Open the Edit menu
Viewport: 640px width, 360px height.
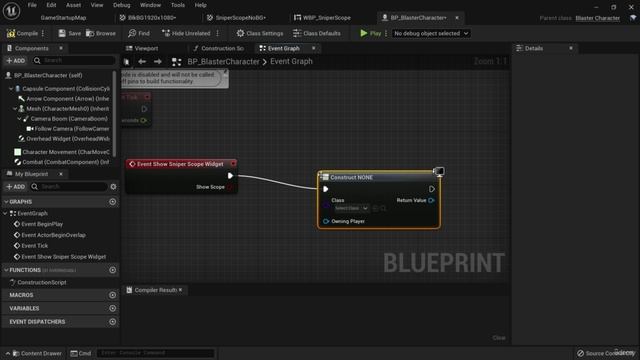pos(51,5)
